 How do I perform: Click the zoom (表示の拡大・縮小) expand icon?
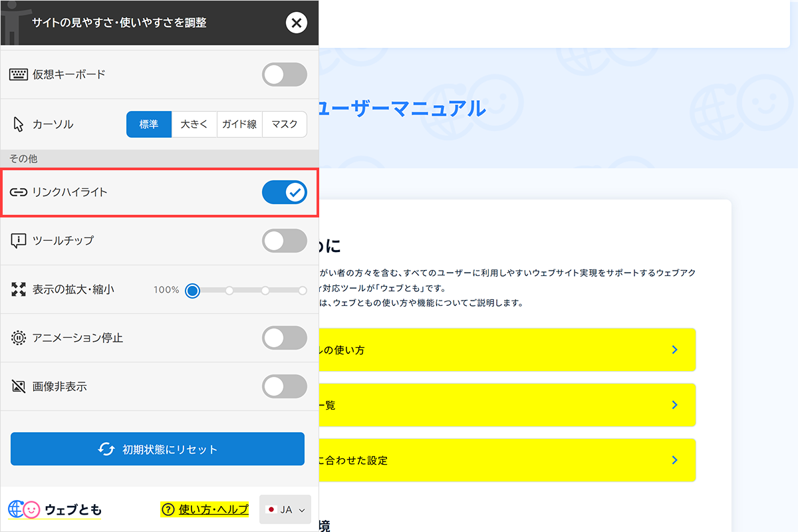(x=19, y=291)
